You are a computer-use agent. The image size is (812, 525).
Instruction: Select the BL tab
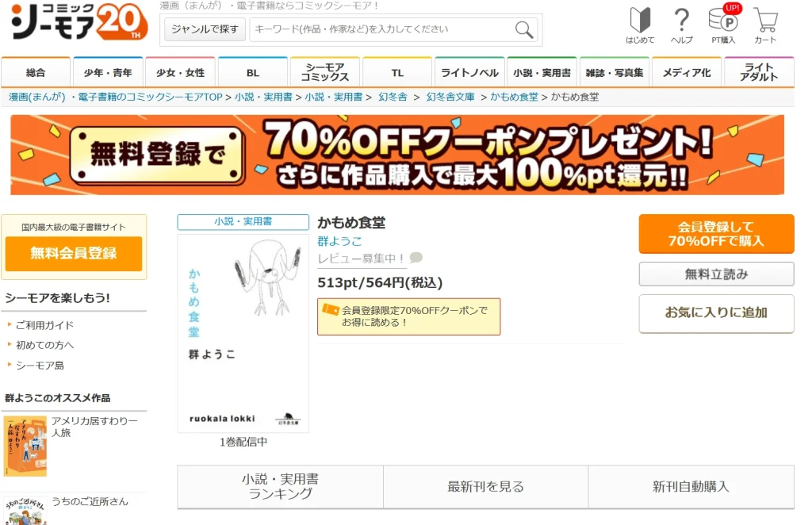253,72
